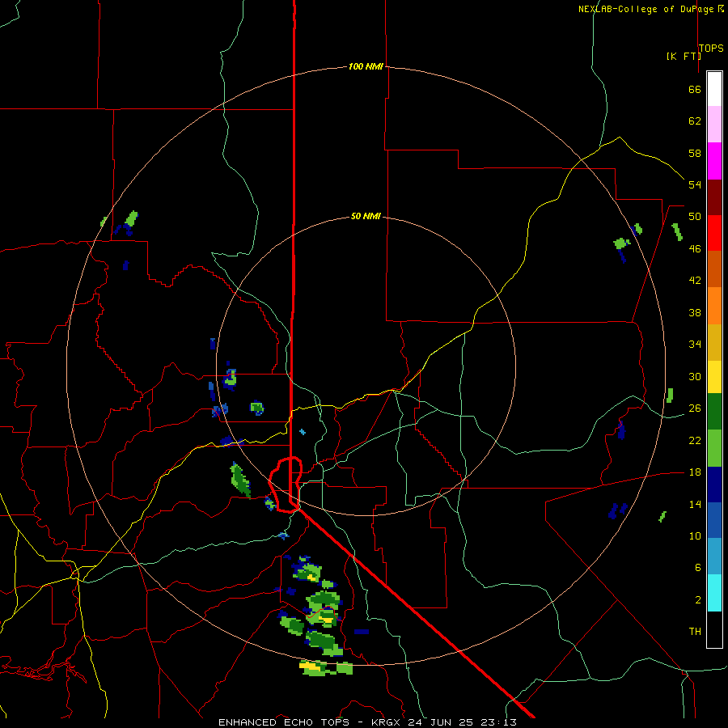Select the medium blue legend swatch

click(714, 520)
